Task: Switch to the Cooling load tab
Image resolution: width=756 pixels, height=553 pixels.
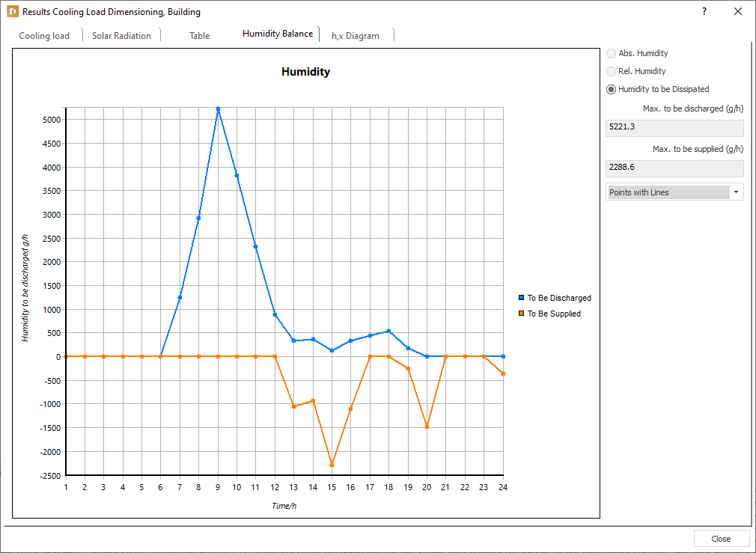Action: tap(44, 36)
